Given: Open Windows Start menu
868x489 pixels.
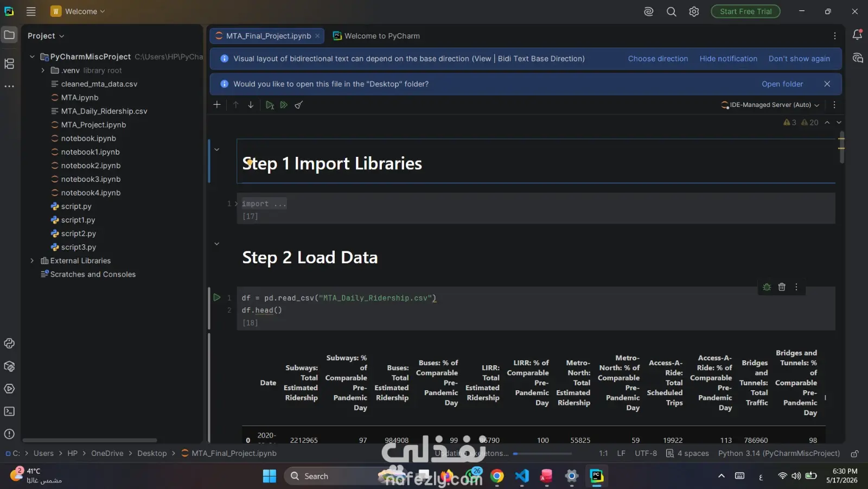Looking at the screenshot, I should [270, 477].
